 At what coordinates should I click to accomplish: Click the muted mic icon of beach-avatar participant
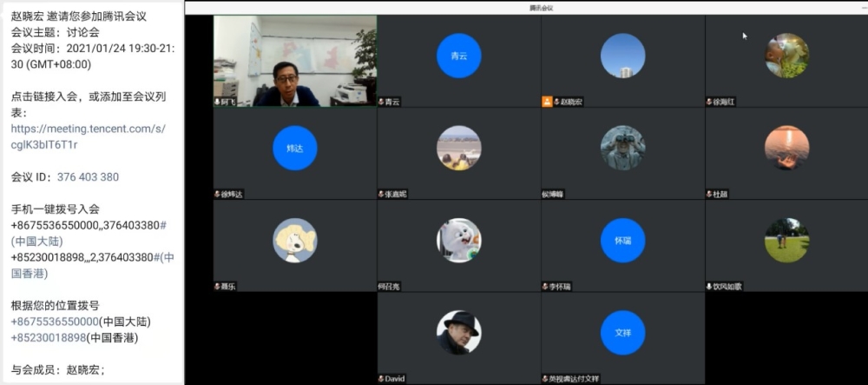(x=381, y=195)
